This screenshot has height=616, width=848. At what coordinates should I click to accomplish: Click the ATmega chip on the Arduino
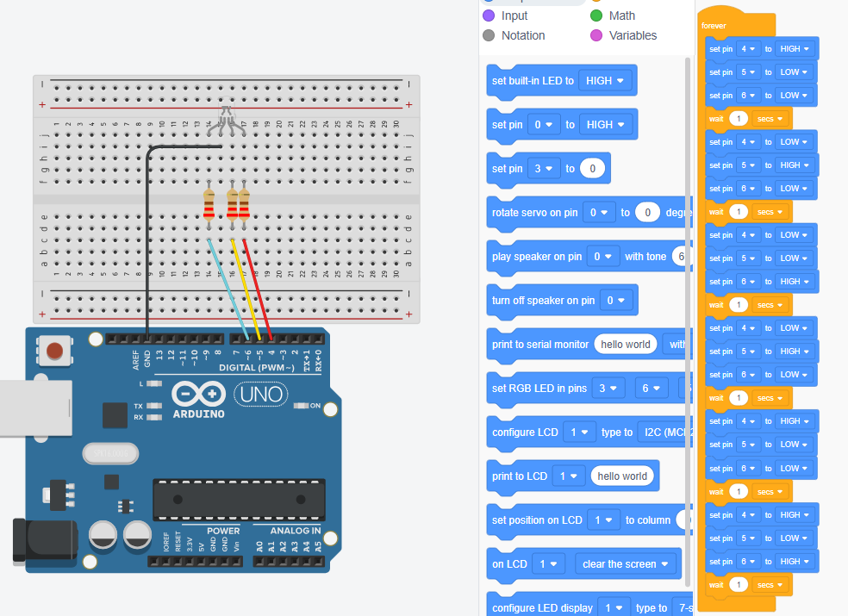coord(239,499)
